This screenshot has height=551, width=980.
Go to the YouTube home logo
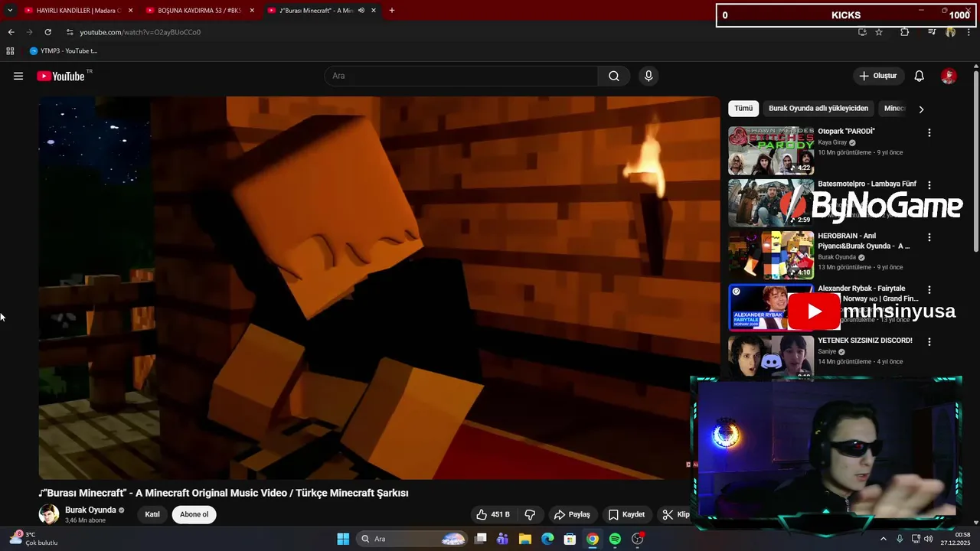[x=60, y=76]
